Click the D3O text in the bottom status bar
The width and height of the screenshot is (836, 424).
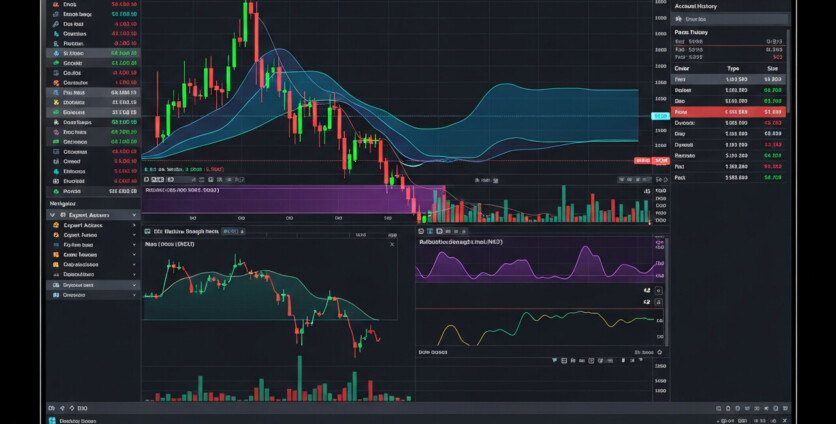point(82,408)
